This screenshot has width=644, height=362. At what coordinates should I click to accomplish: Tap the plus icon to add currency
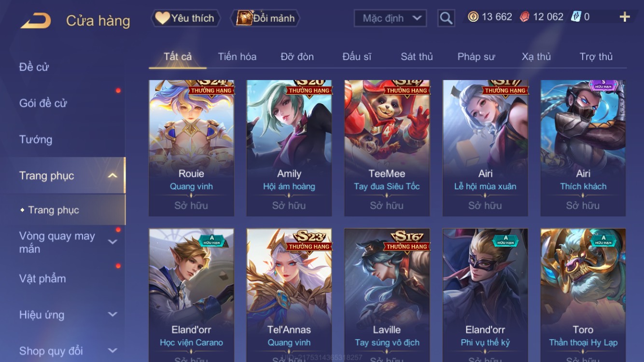pos(625,17)
